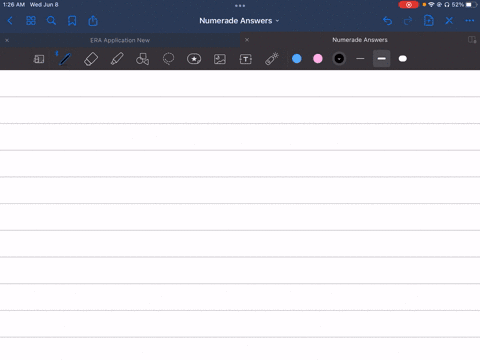The image size is (480, 360).
Task: Go back with the left chevron
Action: tap(10, 21)
